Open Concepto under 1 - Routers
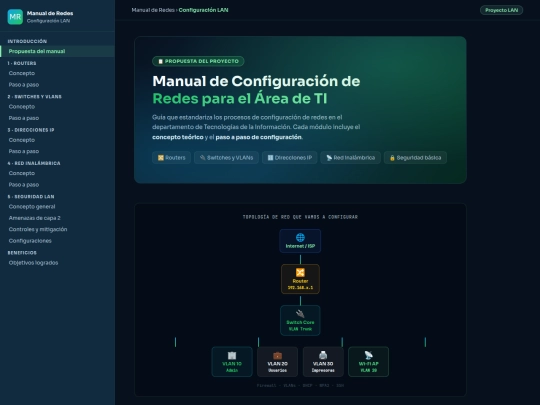This screenshot has height=405, width=540. click(22, 73)
